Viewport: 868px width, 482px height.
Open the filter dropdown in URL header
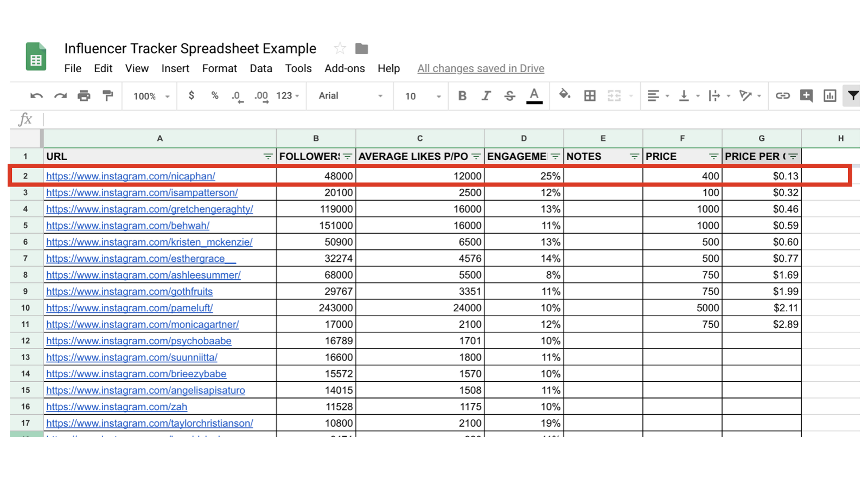point(268,157)
